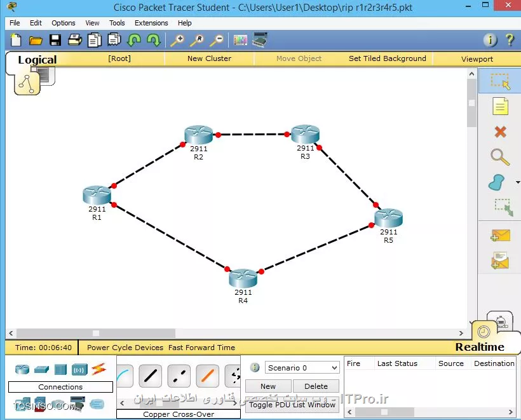Image resolution: width=521 pixels, height=420 pixels.
Task: Open the Custom Devices Dialog
Action: tap(260, 39)
